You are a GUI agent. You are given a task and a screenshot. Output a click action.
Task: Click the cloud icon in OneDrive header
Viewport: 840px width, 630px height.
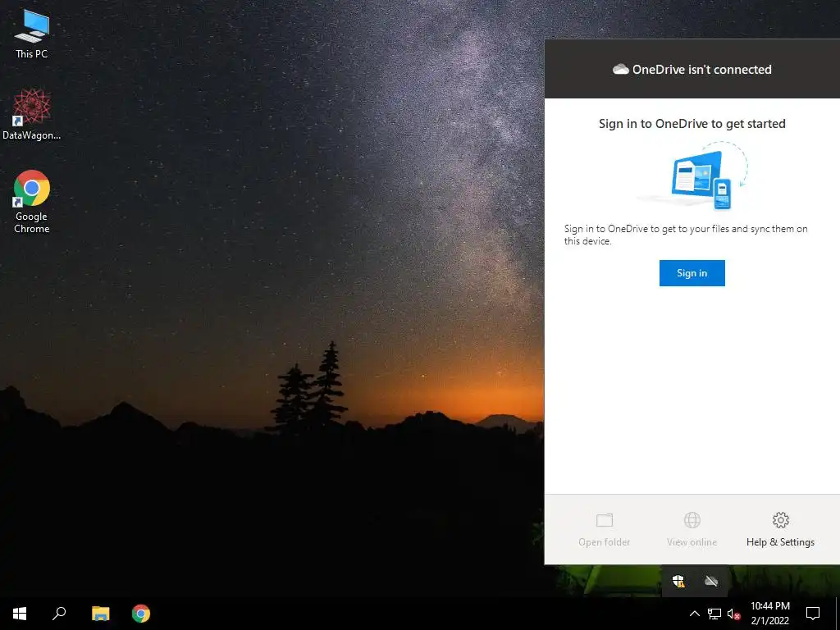[x=620, y=69]
